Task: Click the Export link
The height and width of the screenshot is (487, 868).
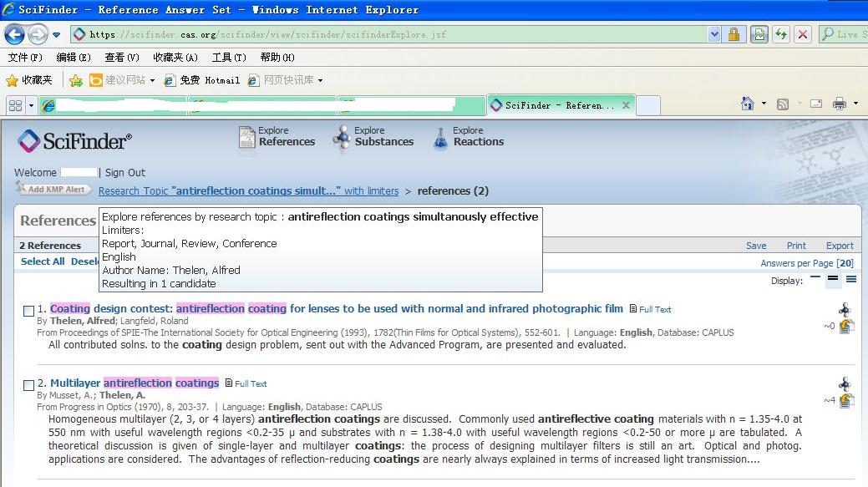Action: coord(840,246)
